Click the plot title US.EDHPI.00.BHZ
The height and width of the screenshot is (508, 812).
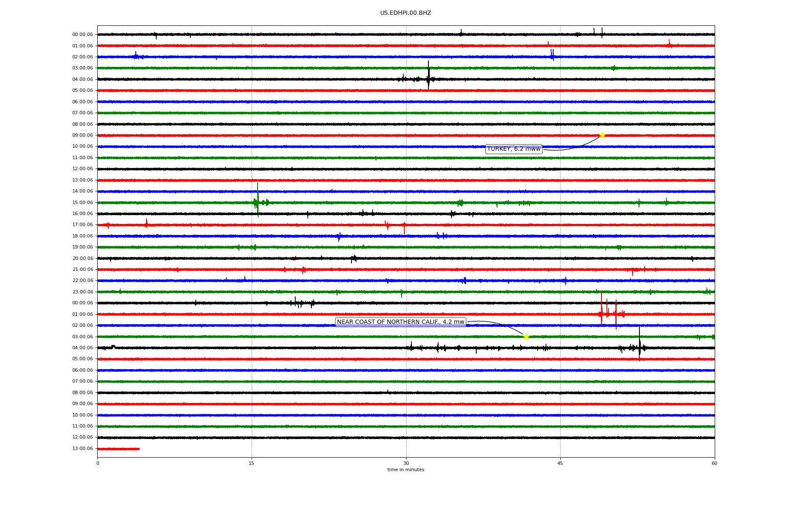406,13
